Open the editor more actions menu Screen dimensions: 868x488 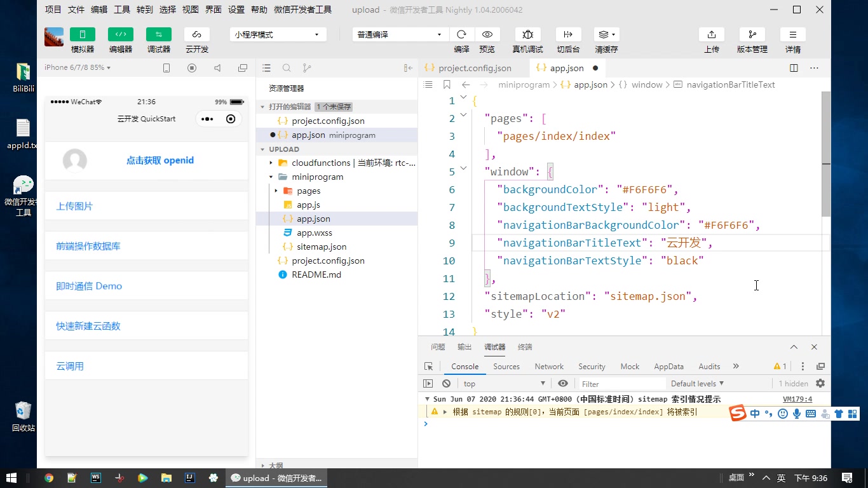click(x=814, y=68)
